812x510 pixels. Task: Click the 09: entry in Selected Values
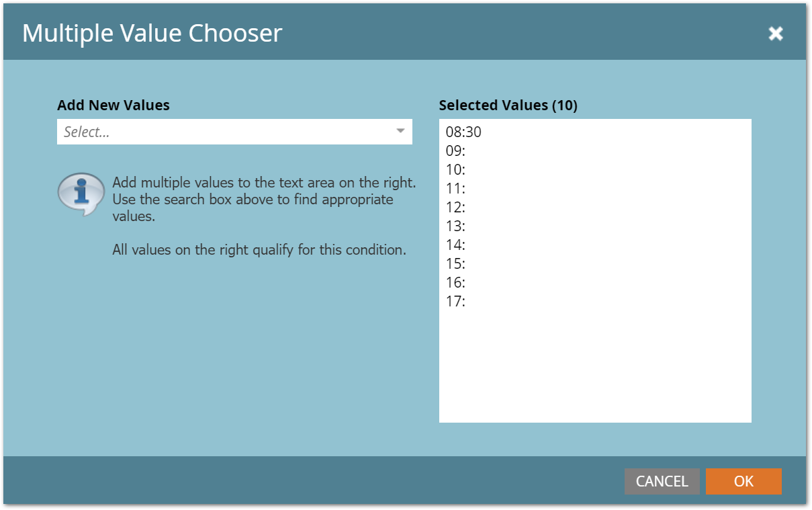click(x=456, y=151)
